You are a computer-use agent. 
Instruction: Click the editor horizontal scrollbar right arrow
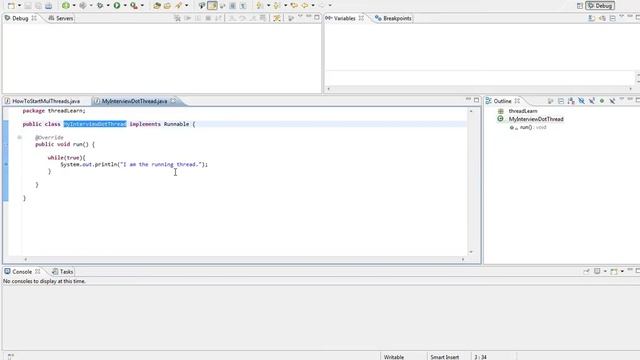463,259
